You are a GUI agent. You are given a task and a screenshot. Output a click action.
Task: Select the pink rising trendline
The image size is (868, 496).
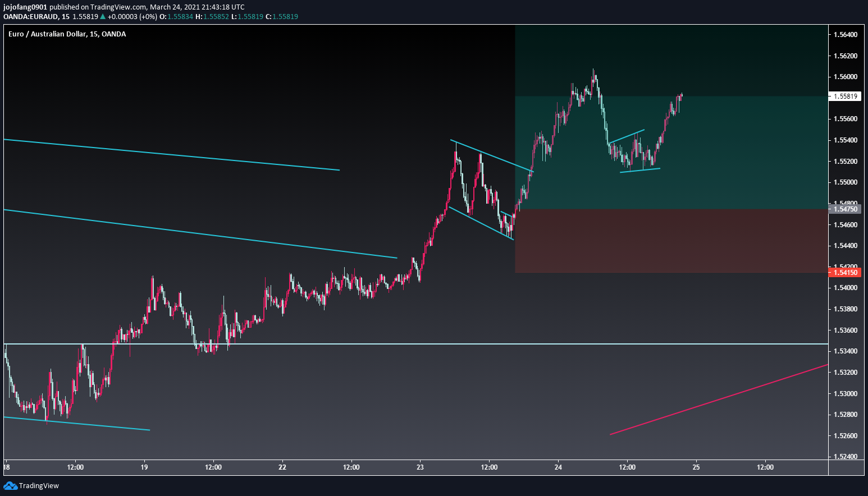tap(719, 399)
